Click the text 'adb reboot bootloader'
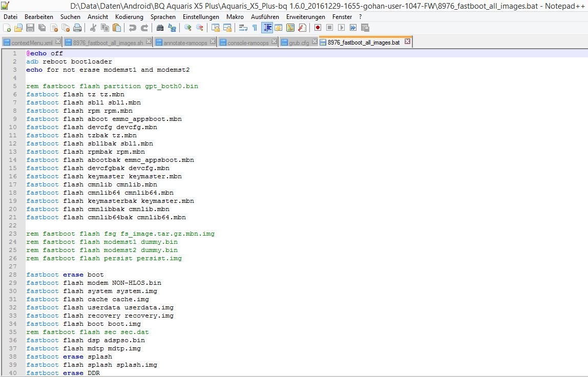Screen dimensions: 588x377 (x=69, y=61)
